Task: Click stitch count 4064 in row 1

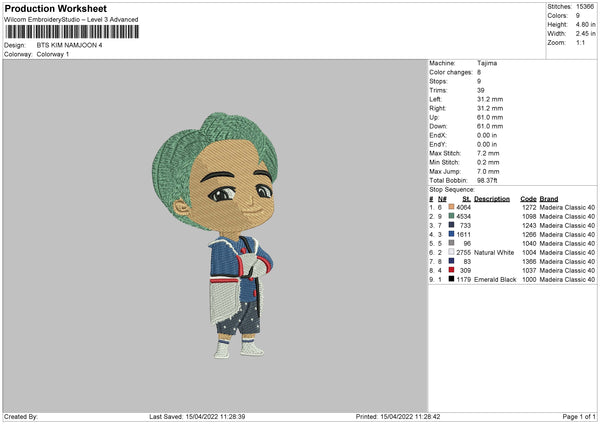Action: (463, 207)
